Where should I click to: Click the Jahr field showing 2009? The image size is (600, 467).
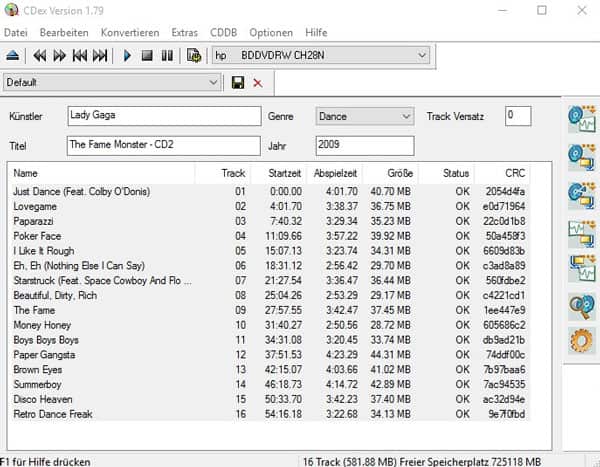pyautogui.click(x=365, y=146)
